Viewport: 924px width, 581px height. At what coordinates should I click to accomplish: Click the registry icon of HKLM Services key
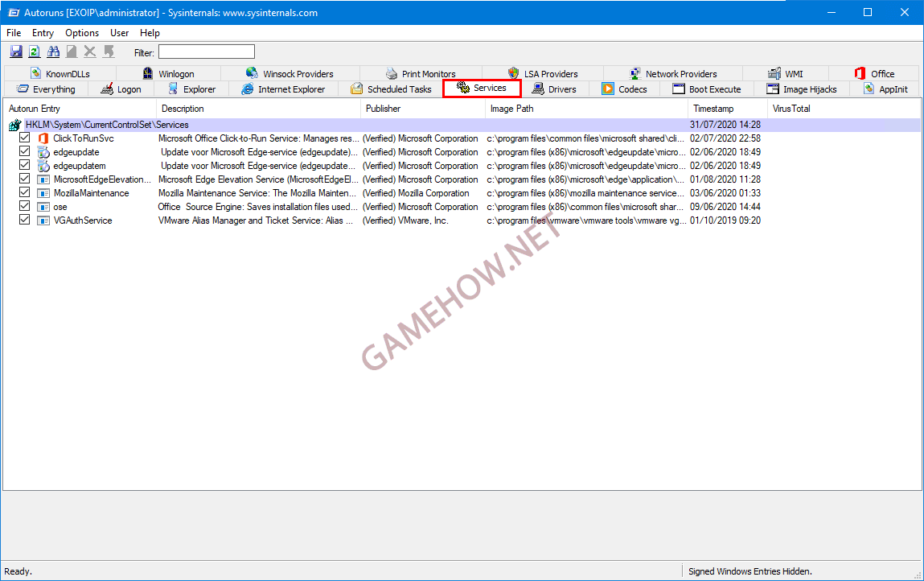coord(14,125)
